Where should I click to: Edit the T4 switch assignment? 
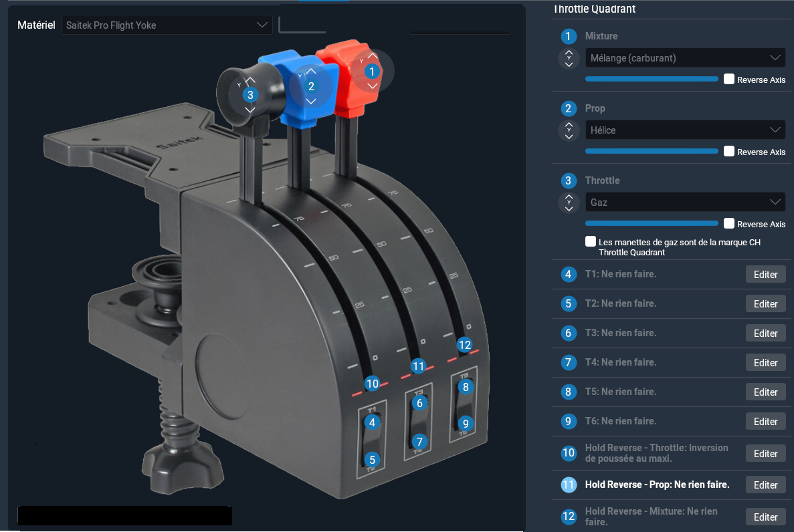(766, 362)
